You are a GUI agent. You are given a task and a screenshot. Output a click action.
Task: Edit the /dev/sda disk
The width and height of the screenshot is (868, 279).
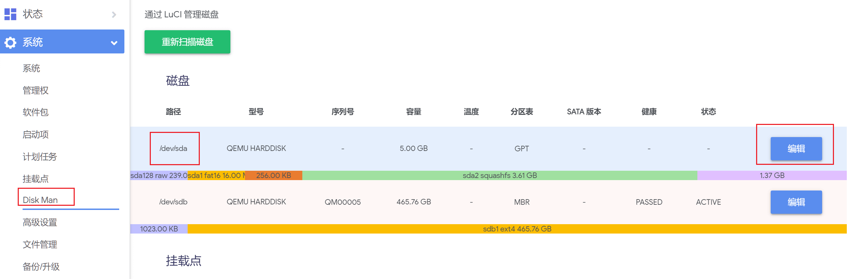796,149
